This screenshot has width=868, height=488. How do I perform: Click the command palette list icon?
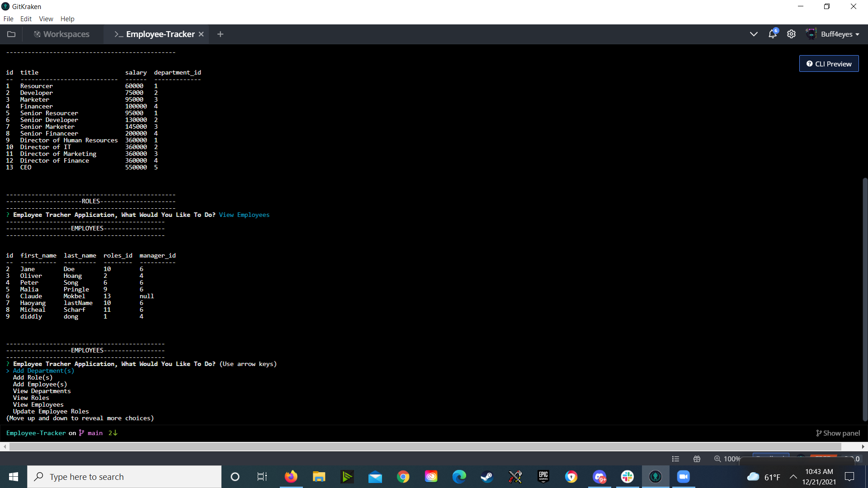click(x=675, y=459)
